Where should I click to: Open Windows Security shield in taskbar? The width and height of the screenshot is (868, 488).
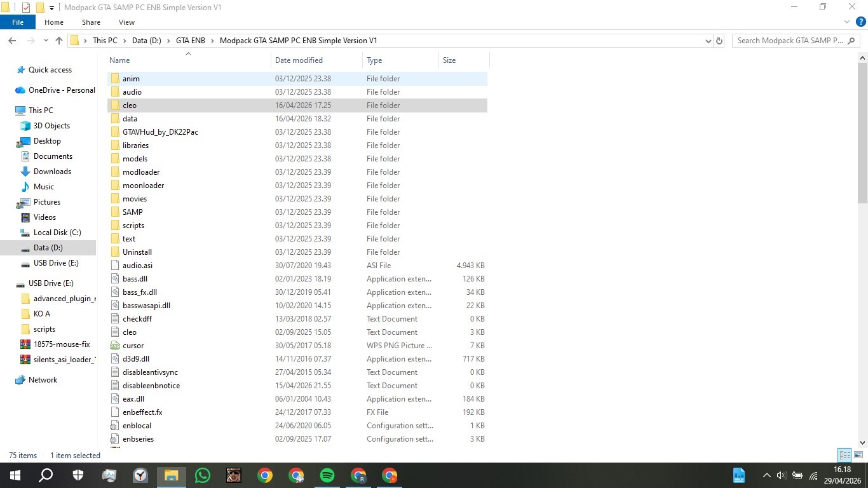coord(78,475)
